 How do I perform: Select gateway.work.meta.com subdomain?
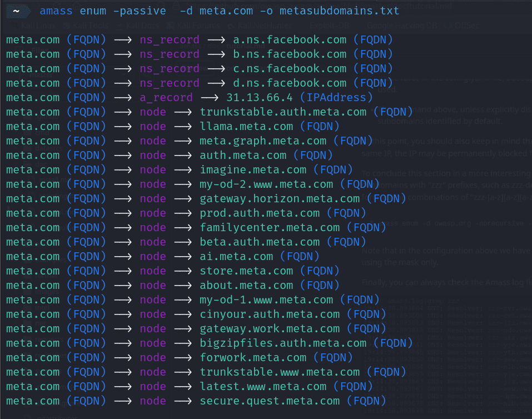tap(270, 329)
